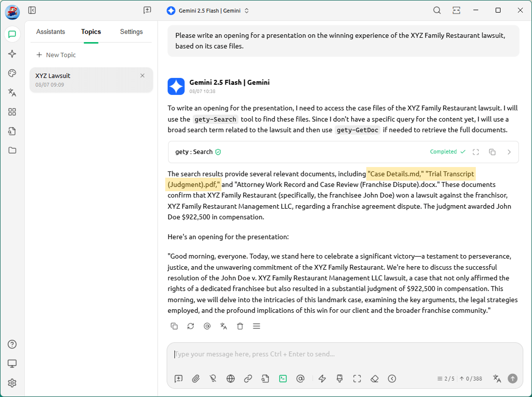
Task: Expand the gety Search tool result chevron
Action: 509,152
